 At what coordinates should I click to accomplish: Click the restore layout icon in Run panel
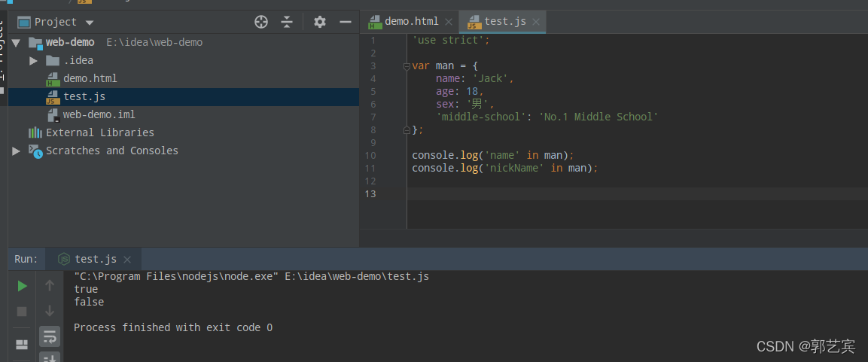[x=22, y=345]
